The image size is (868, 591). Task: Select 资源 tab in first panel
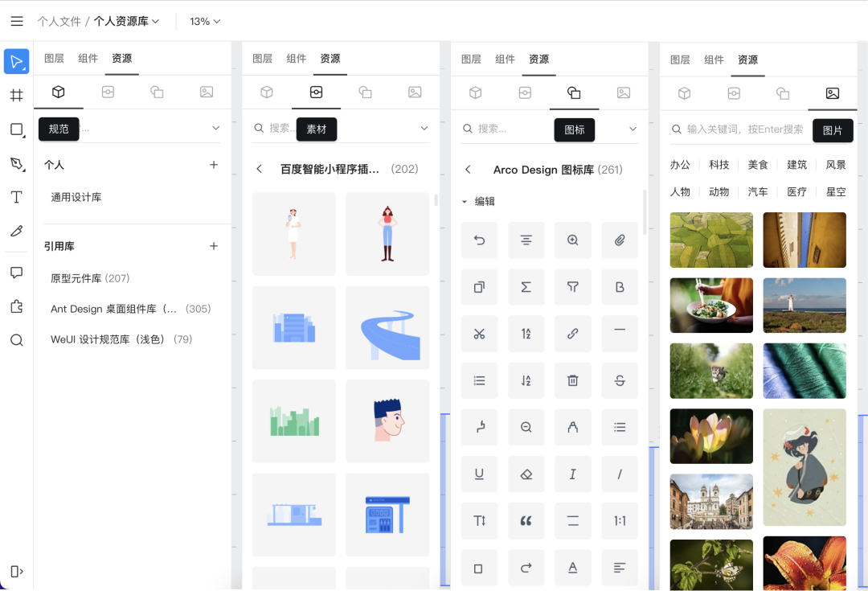[122, 58]
